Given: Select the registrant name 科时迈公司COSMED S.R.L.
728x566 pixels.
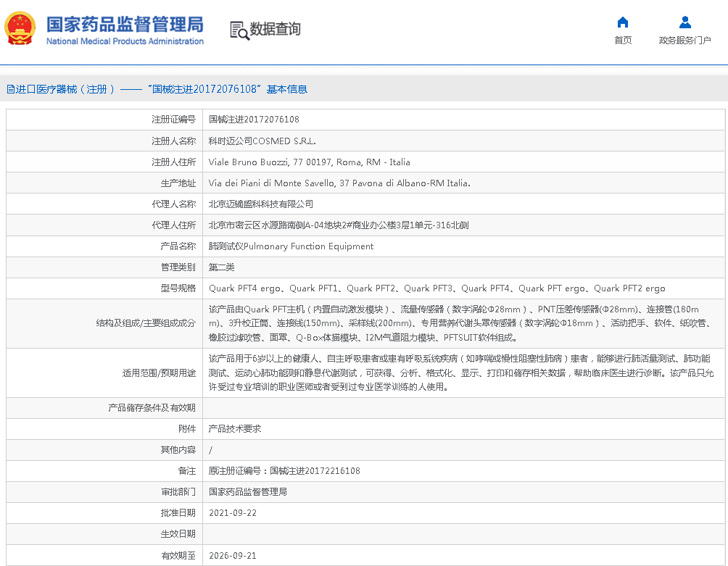Looking at the screenshot, I should click(262, 141).
